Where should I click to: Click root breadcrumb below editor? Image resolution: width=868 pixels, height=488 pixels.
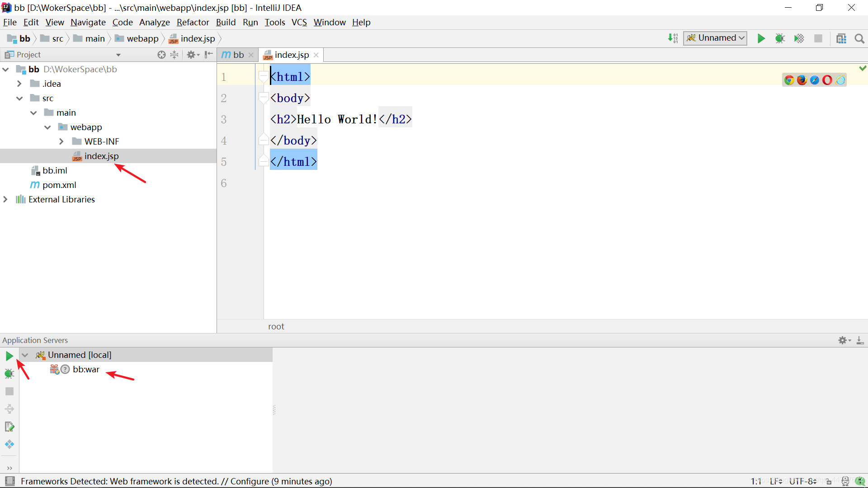coord(276,326)
